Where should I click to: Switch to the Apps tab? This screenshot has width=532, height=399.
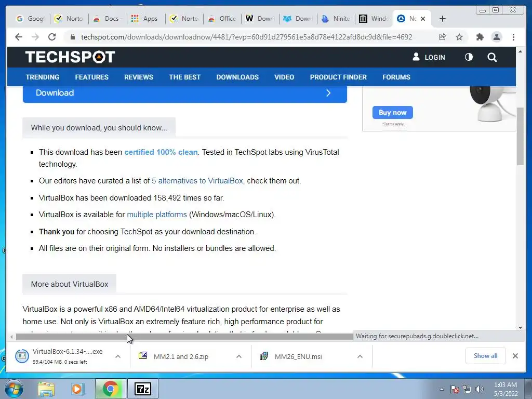(x=146, y=19)
